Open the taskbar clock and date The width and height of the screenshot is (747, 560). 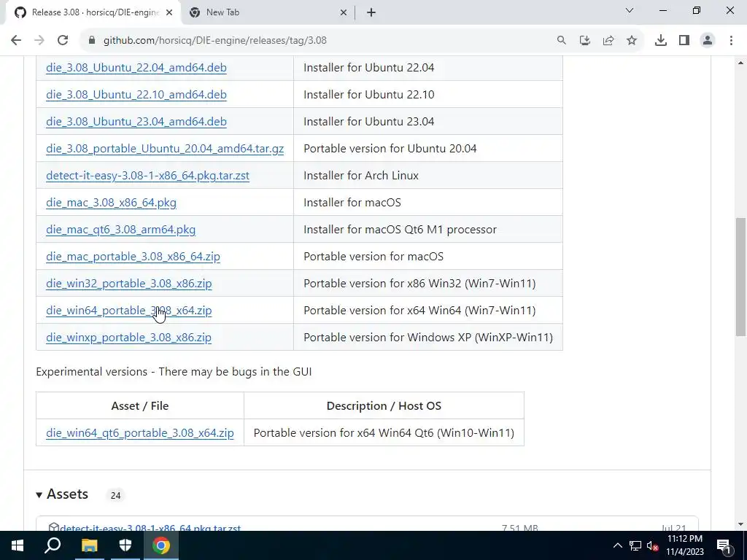click(x=684, y=545)
